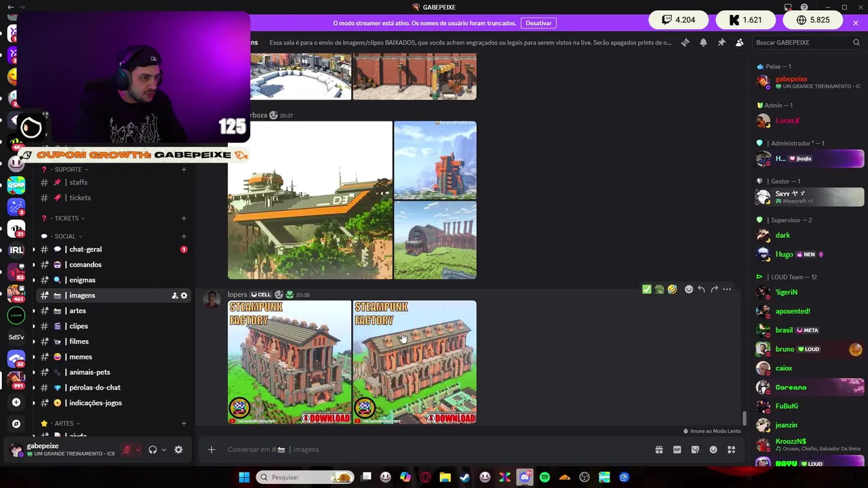Open emoji picker in chat bar
This screenshot has height=488, width=868.
(x=713, y=449)
